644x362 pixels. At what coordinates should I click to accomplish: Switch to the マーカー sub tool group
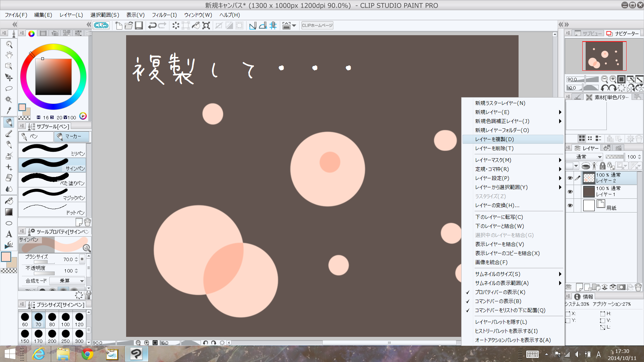[71, 136]
